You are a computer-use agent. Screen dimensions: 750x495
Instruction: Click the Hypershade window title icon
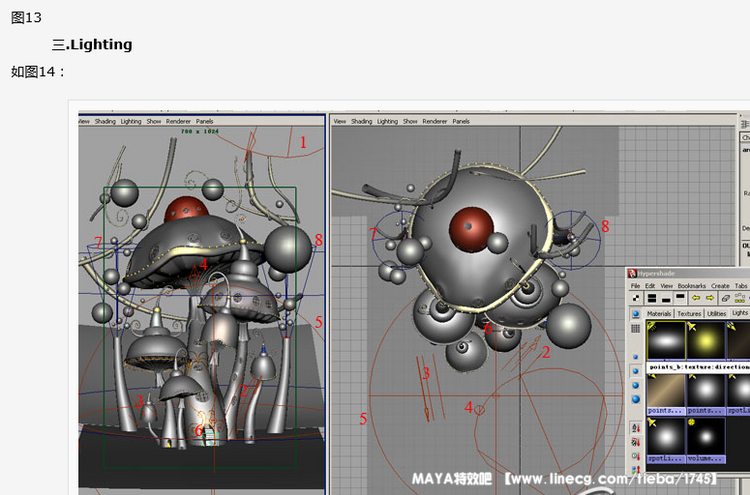click(632, 273)
